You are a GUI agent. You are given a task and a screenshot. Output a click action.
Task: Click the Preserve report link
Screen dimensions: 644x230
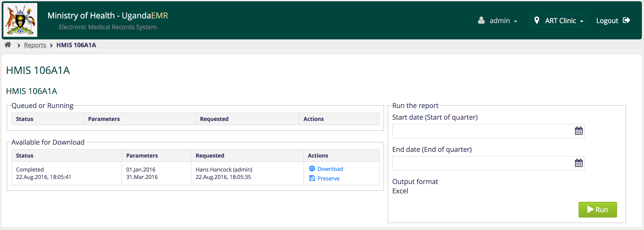click(328, 179)
